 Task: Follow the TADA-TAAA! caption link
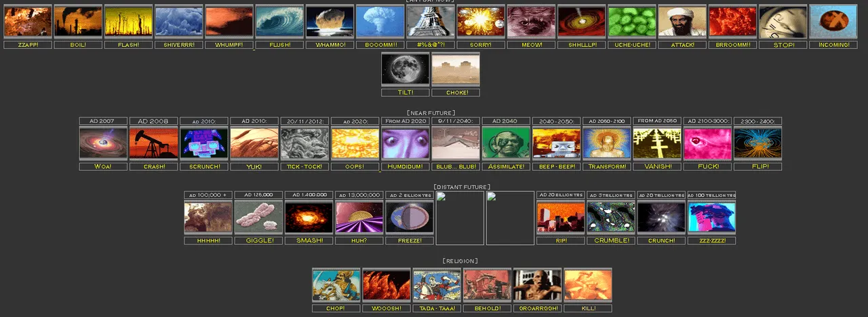pyautogui.click(x=437, y=307)
